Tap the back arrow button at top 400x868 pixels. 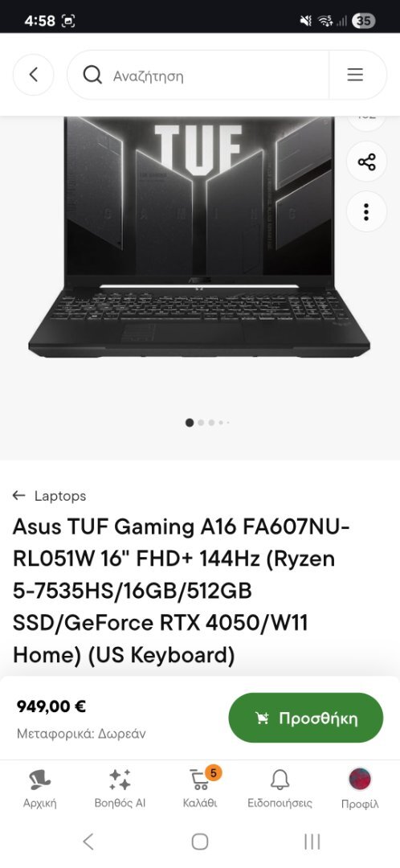tap(33, 75)
